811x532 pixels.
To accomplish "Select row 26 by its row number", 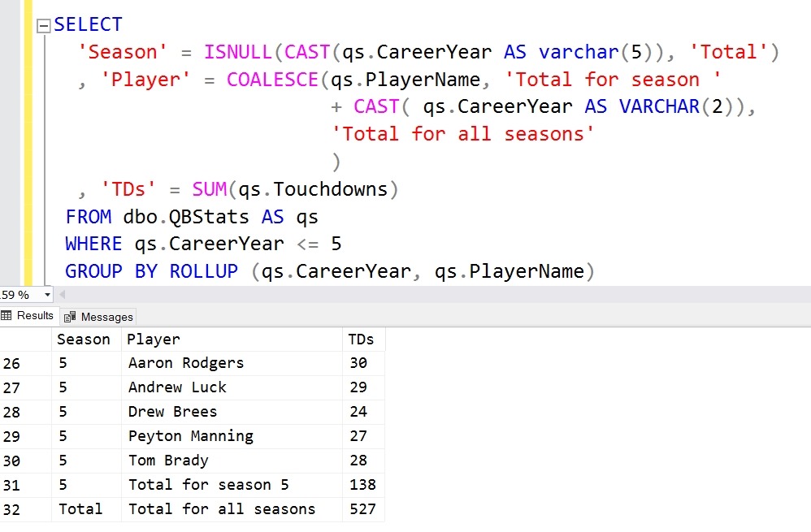I will pyautogui.click(x=11, y=363).
